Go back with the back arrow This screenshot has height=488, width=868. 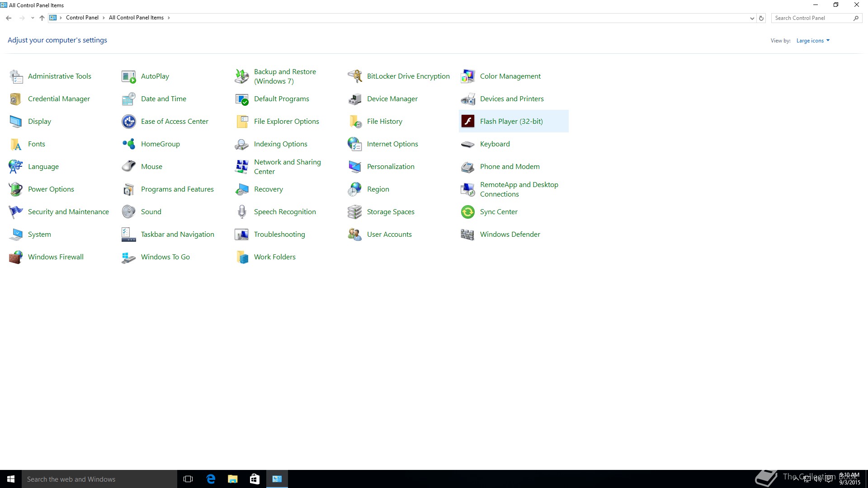9,18
